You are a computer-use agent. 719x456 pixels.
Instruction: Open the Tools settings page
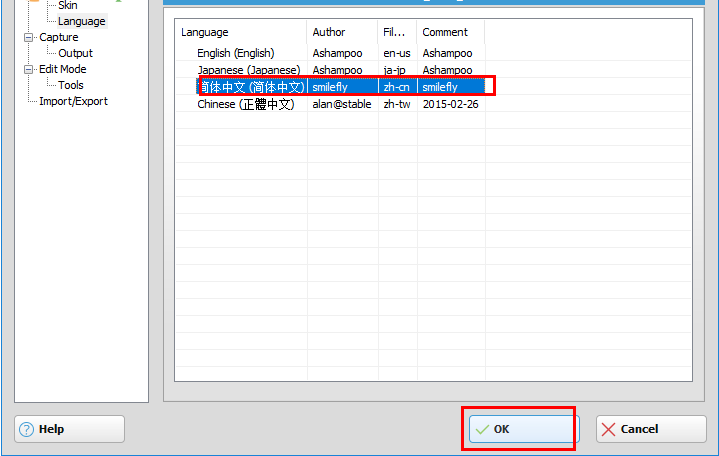pyautogui.click(x=71, y=85)
